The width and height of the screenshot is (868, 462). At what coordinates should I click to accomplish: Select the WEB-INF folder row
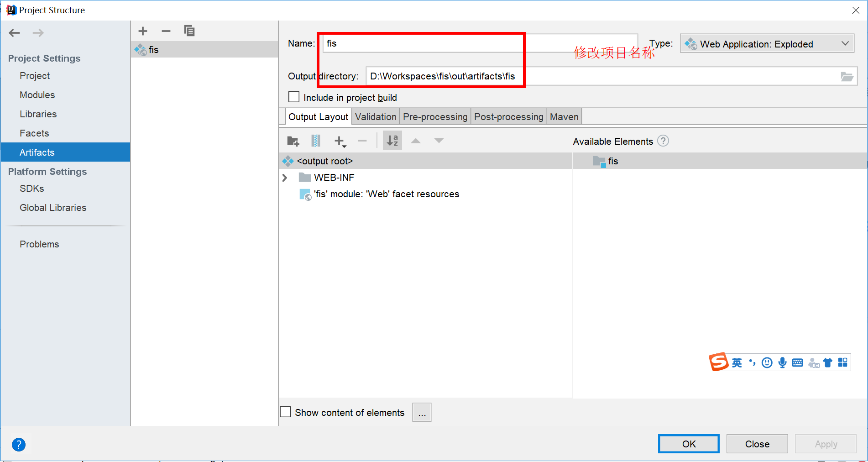point(425,178)
